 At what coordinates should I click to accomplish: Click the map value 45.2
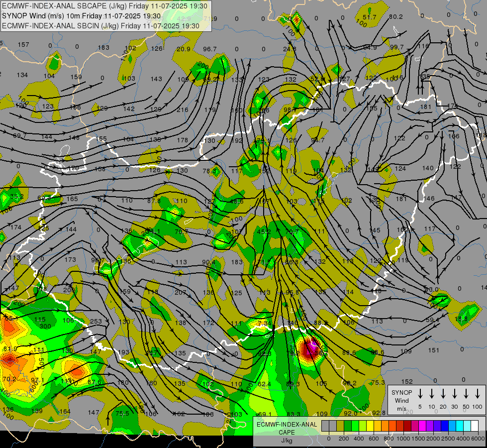(x=264, y=231)
